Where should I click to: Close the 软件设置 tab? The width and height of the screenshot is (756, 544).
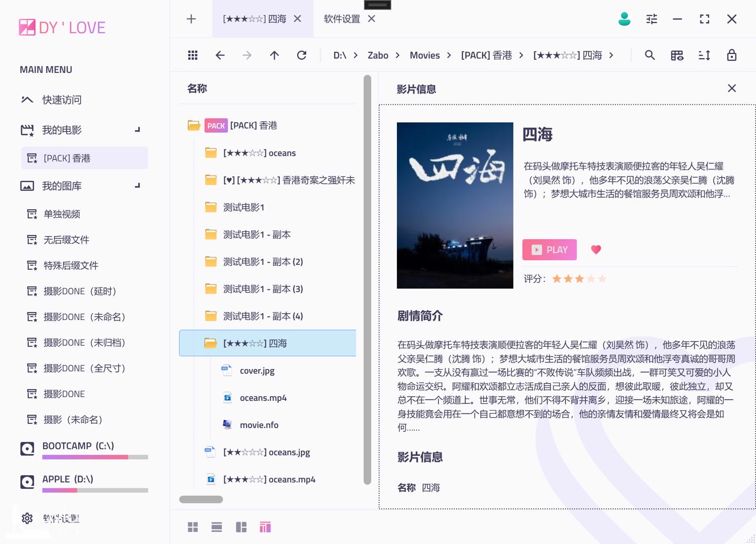pos(372,19)
